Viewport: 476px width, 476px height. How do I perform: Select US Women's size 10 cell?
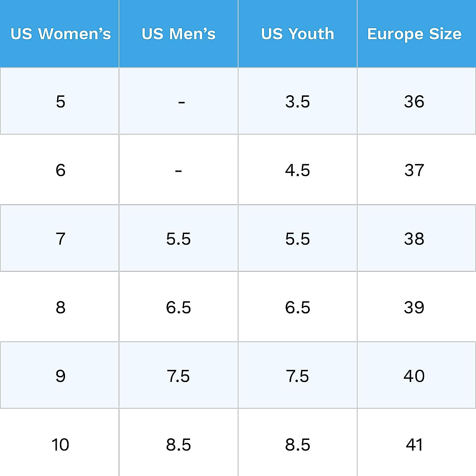pos(60,445)
